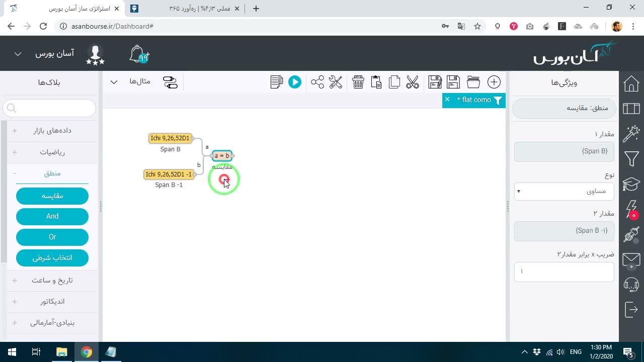This screenshot has height=362, width=644.
Task: Click the blocks search input field
Action: tap(49, 108)
